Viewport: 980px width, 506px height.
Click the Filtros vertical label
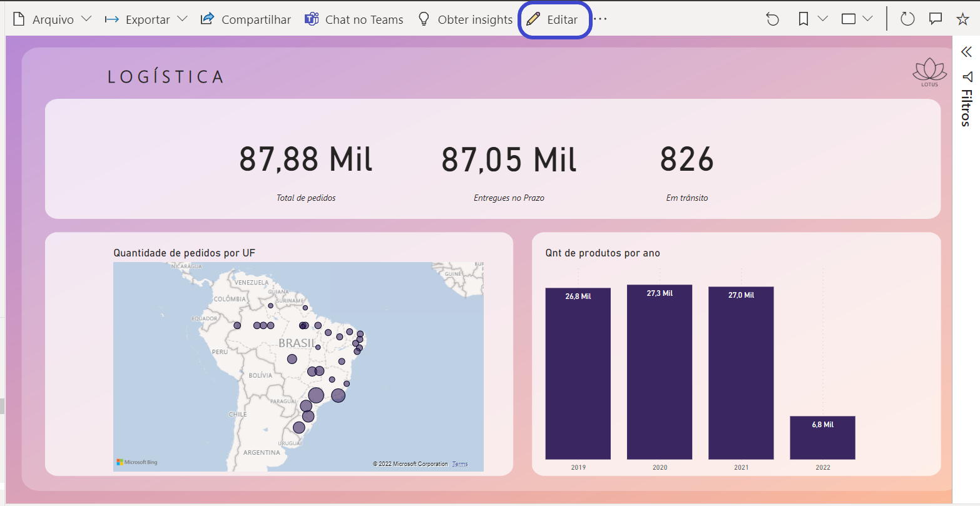click(967, 108)
